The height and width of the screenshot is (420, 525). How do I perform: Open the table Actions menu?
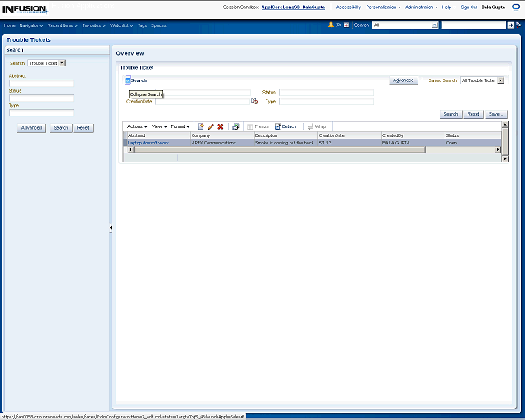[x=137, y=126]
